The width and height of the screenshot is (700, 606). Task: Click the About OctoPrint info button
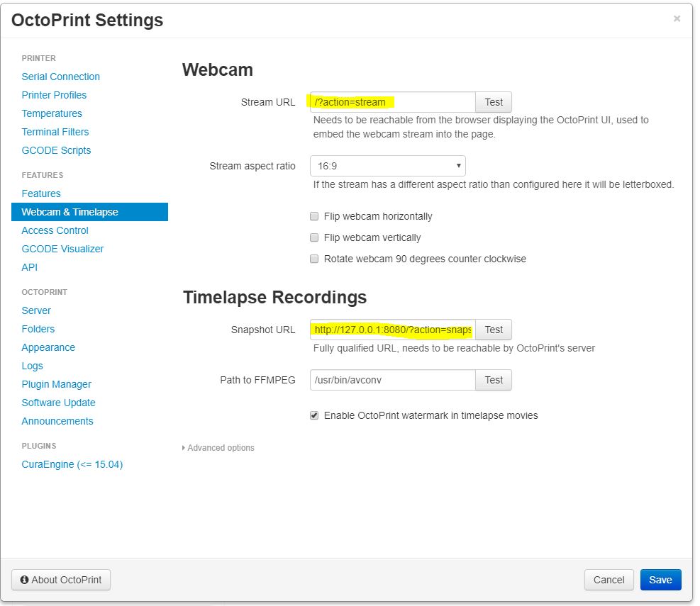[x=61, y=580]
